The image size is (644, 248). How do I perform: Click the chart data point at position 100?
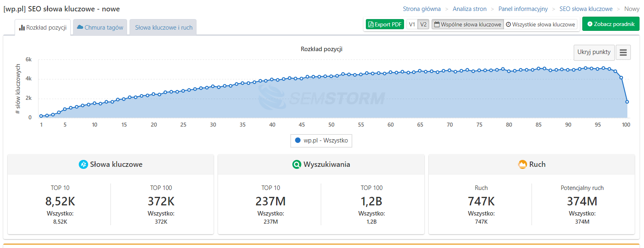[x=627, y=102]
